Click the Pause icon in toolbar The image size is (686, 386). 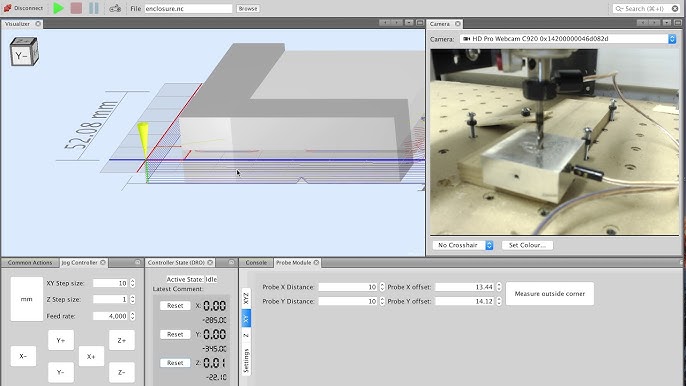click(x=94, y=8)
